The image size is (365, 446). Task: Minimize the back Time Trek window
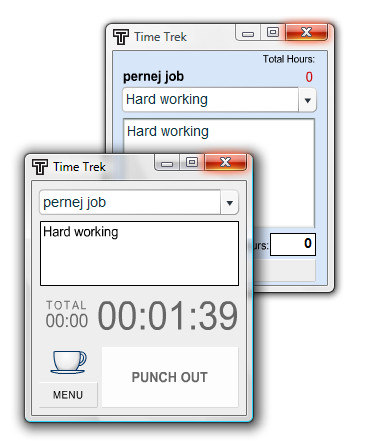248,33
